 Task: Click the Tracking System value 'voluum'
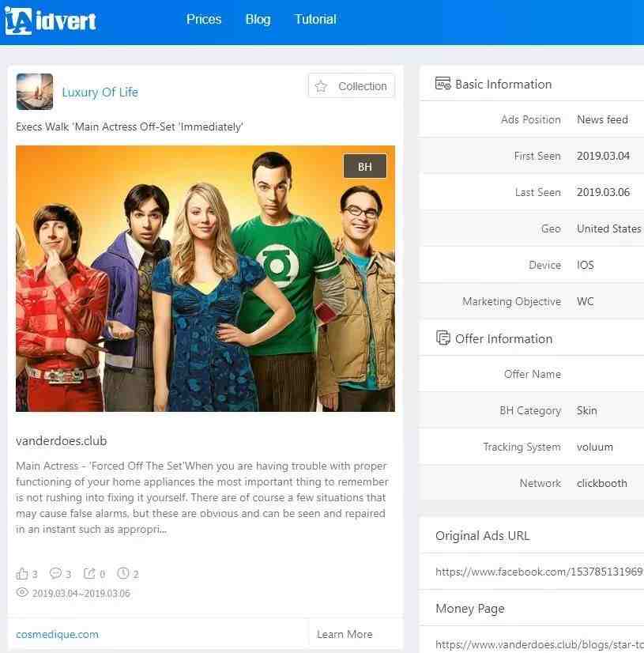click(x=595, y=447)
